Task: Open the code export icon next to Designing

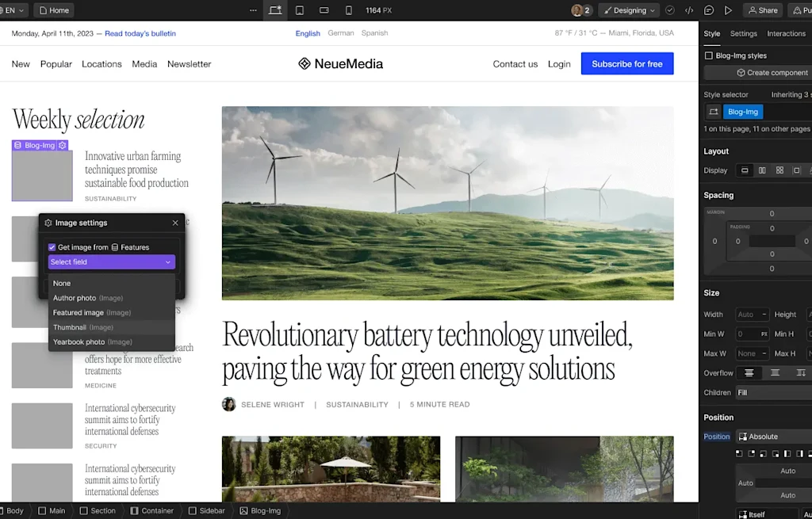Action: 689,10
